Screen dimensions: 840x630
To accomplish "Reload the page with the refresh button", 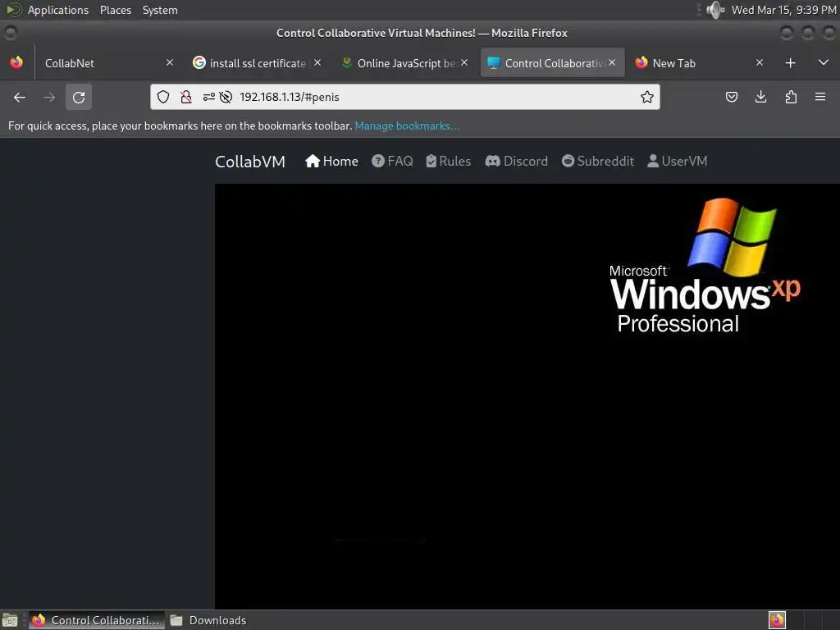I will coord(79,97).
